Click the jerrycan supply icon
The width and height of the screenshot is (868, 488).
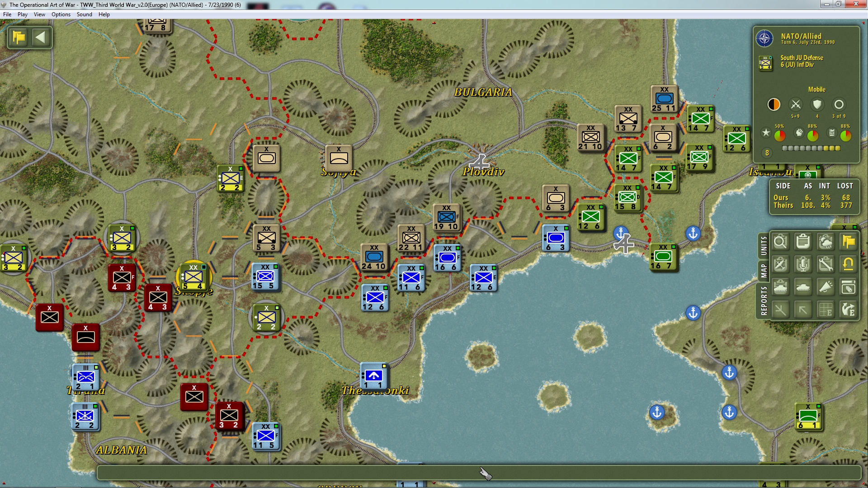[x=832, y=132]
